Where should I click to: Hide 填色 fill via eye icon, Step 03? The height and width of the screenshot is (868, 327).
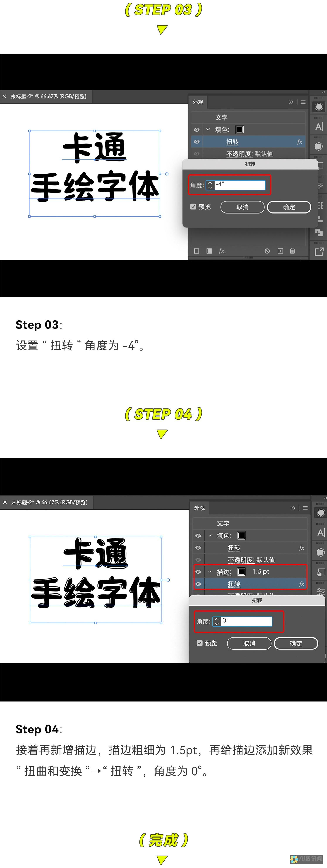[x=197, y=130]
